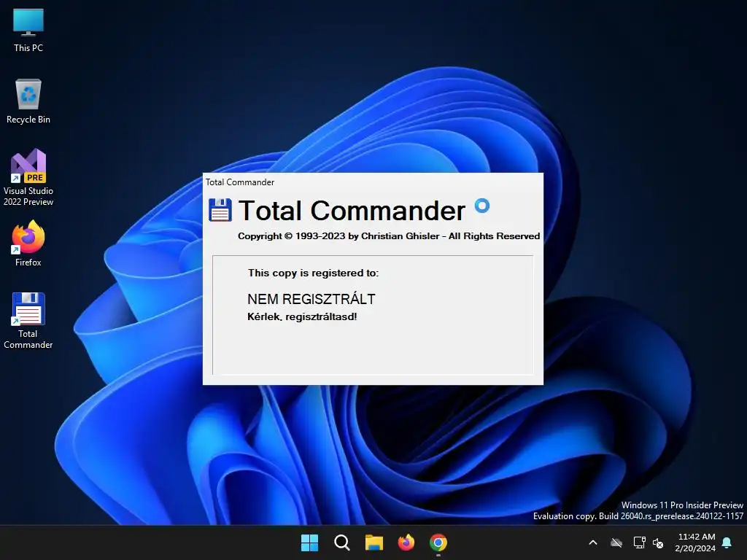
Task: Open the notification bell
Action: [x=727, y=542]
